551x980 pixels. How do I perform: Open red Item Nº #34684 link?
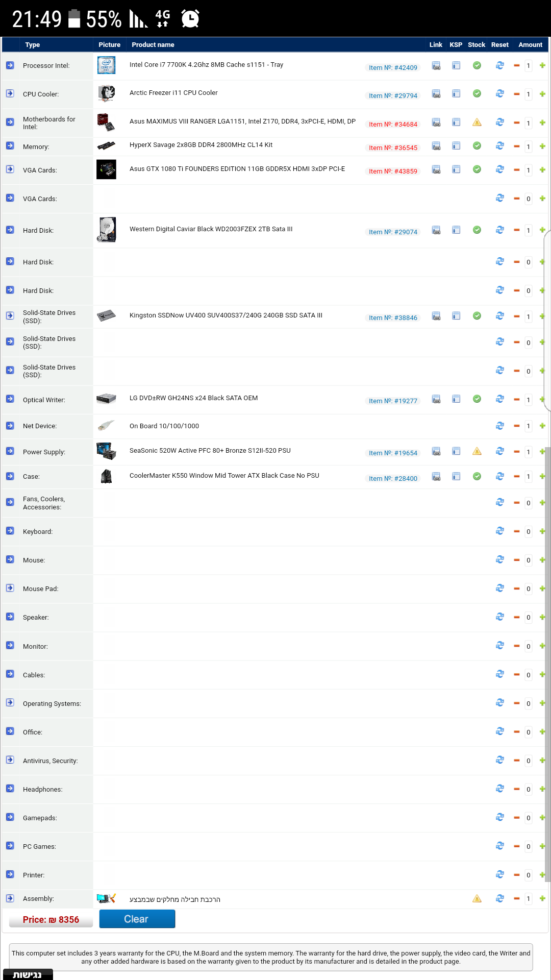[393, 124]
